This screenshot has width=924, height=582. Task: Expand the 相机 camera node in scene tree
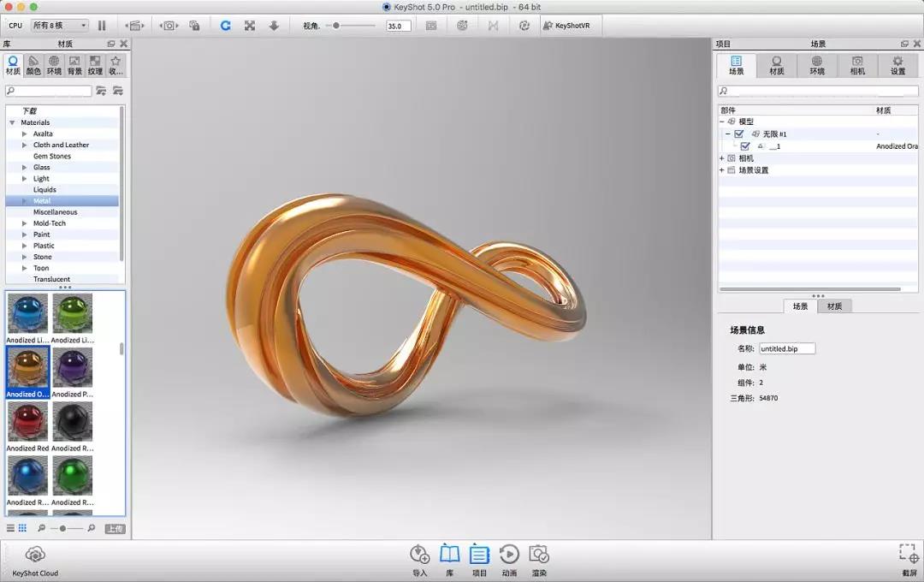[x=722, y=158]
